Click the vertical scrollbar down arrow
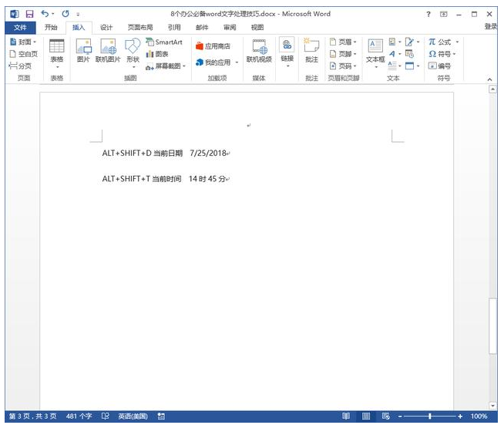This screenshot has height=425, width=504. (492, 406)
